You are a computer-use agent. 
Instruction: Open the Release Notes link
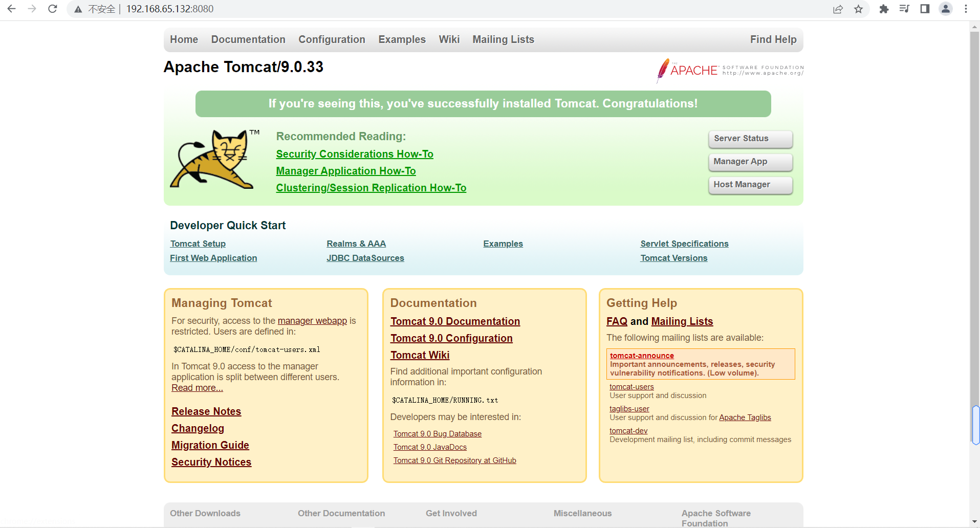pos(206,411)
